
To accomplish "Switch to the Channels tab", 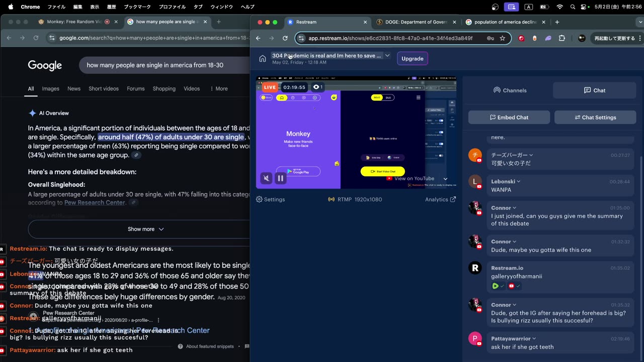I will point(510,90).
